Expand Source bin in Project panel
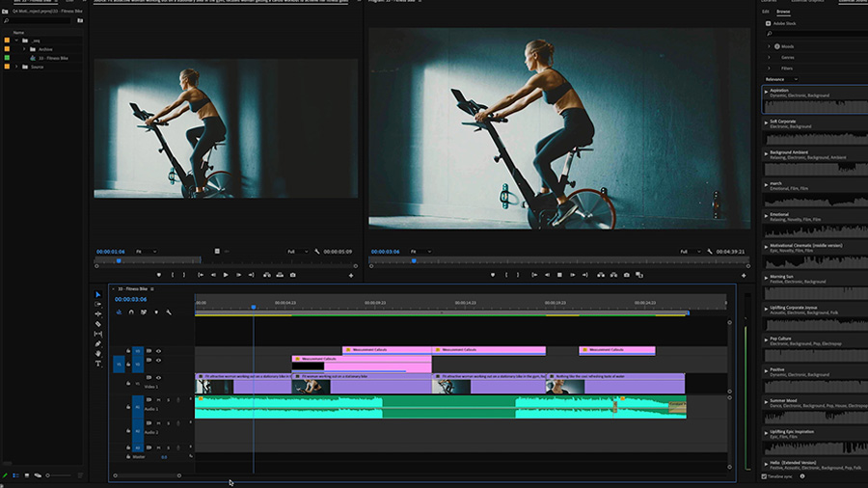868x488 pixels. [16, 67]
